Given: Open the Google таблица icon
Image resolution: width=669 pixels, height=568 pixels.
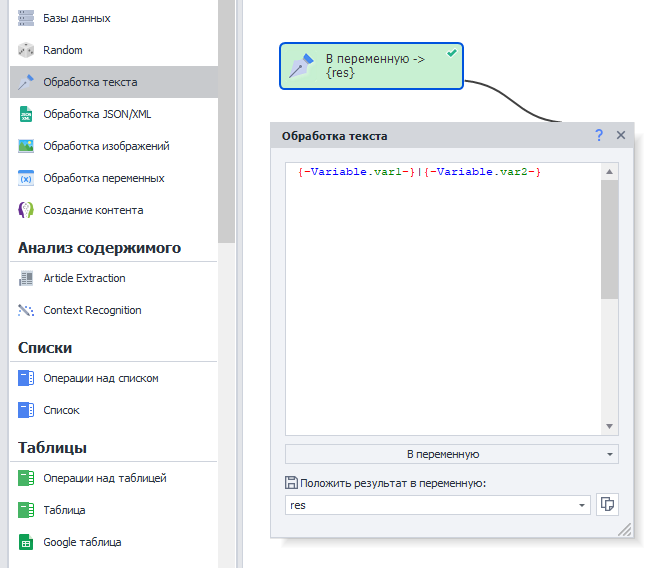Looking at the screenshot, I should click(x=26, y=542).
